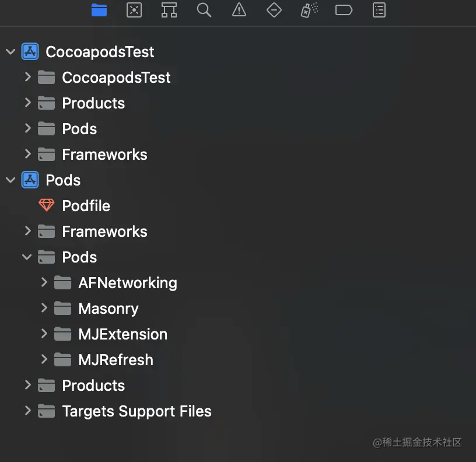Viewport: 476px width, 462px height.
Task: Select the Masonry row label
Action: tap(108, 309)
